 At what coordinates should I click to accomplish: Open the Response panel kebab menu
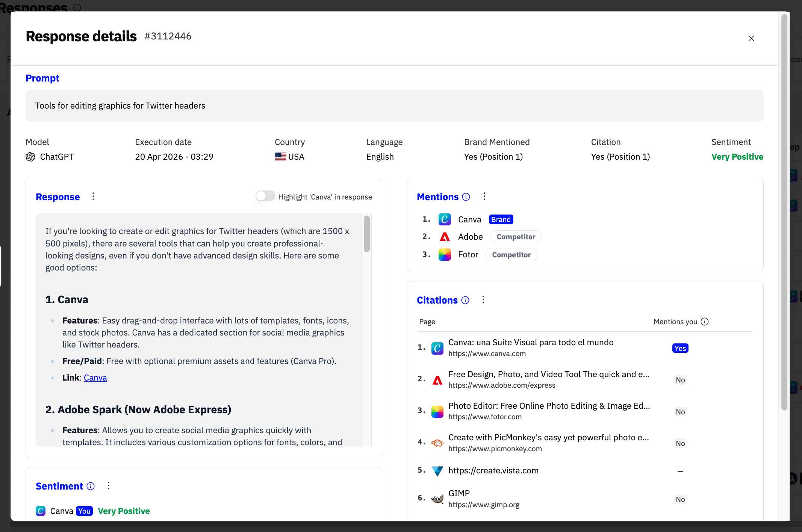(x=93, y=196)
